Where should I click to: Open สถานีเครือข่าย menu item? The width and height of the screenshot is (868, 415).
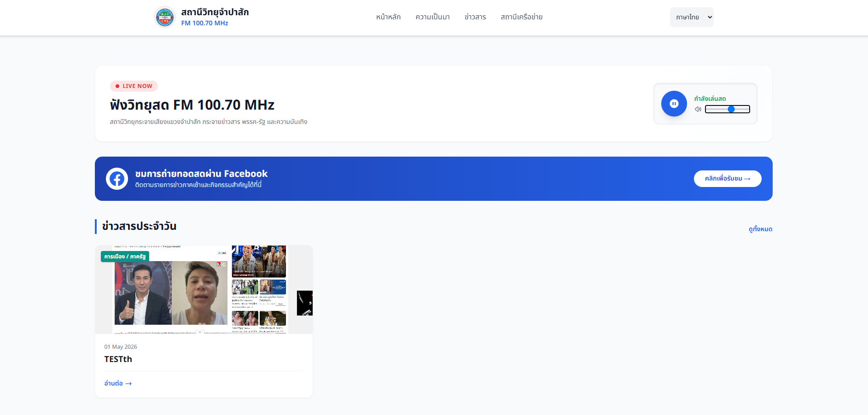[522, 17]
